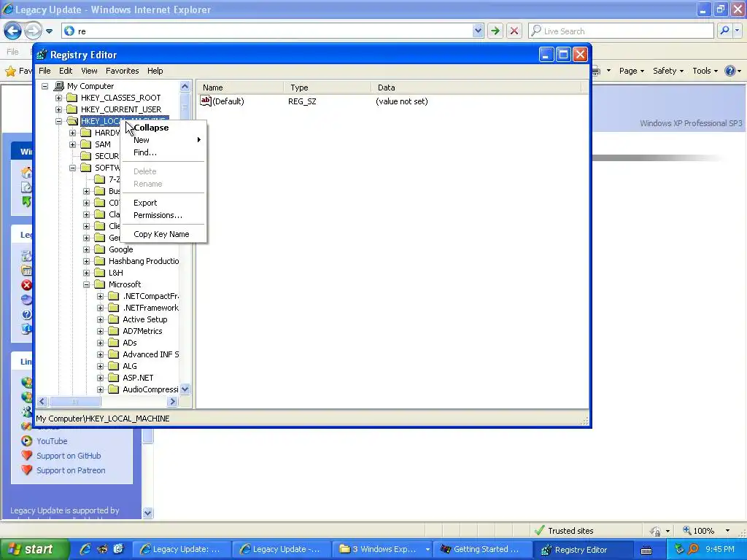Click the Active Setup folder icon
This screenshot has width=747, height=560.
click(x=113, y=319)
